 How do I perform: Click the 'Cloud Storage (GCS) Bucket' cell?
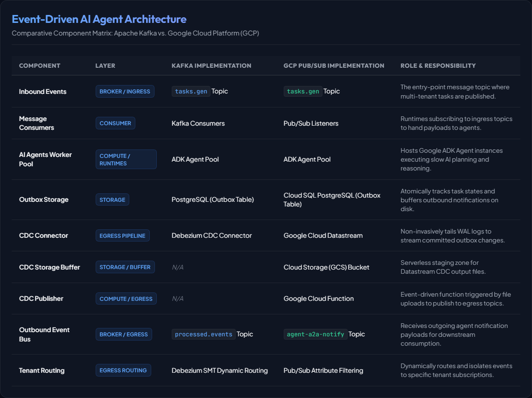point(326,267)
